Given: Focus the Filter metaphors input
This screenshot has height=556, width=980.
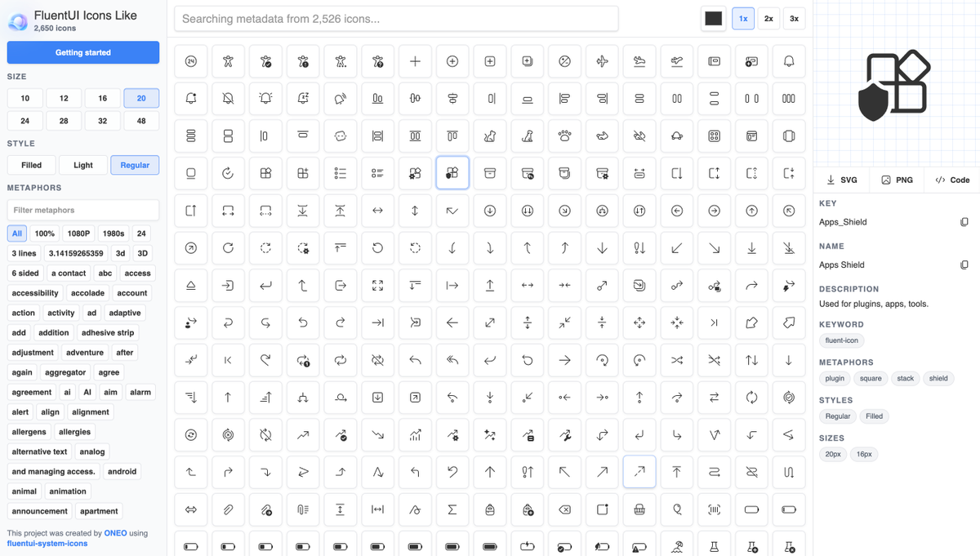Looking at the screenshot, I should pyautogui.click(x=83, y=210).
